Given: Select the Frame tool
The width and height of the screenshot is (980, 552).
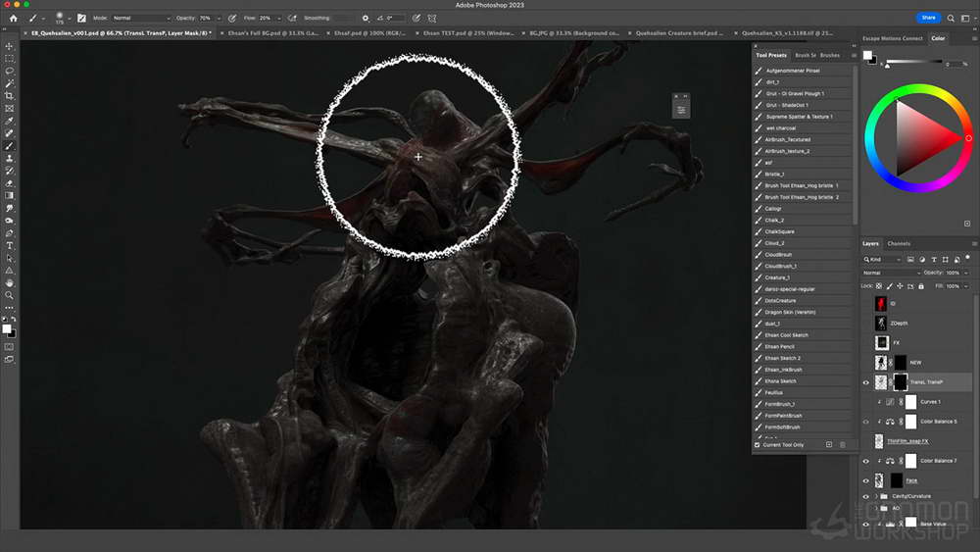Looking at the screenshot, I should coord(9,109).
